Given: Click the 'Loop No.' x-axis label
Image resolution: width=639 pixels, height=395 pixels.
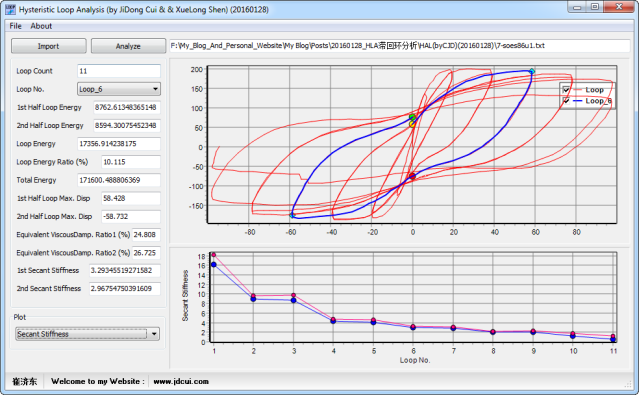Looking at the screenshot, I should (x=415, y=360).
